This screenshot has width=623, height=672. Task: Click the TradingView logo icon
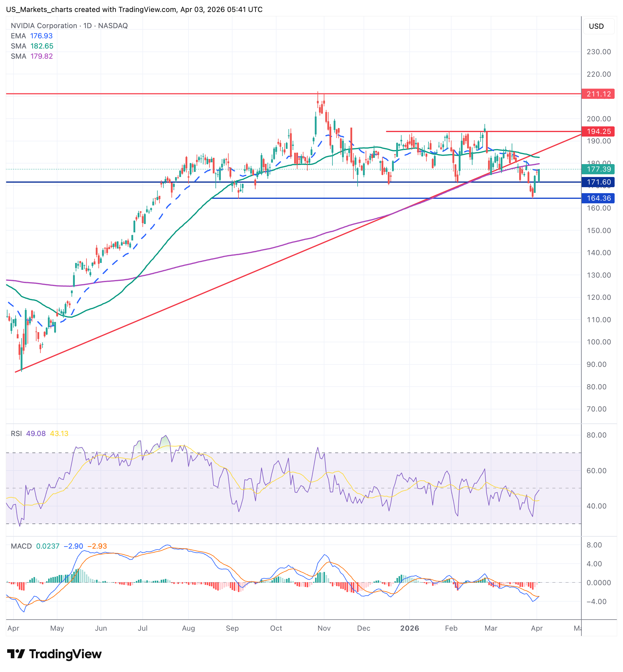16,654
